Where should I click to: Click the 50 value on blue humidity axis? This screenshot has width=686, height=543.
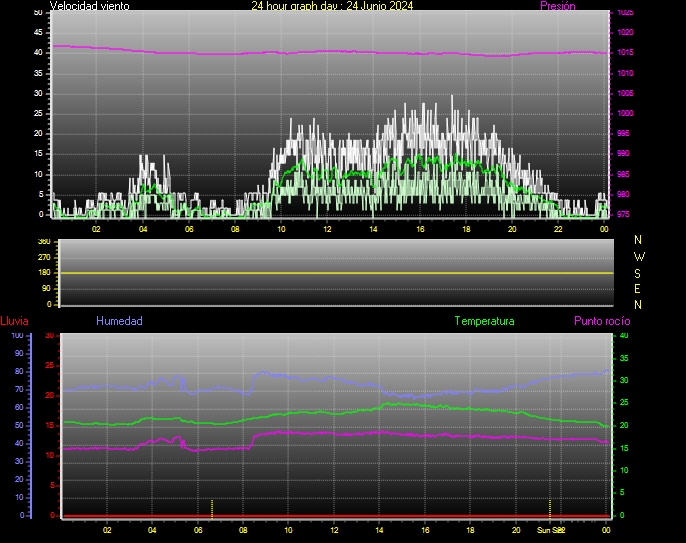pyautogui.click(x=19, y=425)
